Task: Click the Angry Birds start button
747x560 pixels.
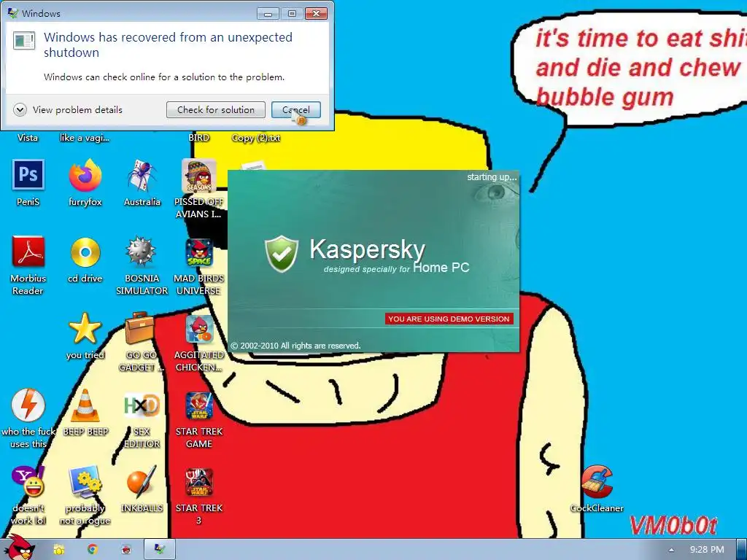Action: 20,548
